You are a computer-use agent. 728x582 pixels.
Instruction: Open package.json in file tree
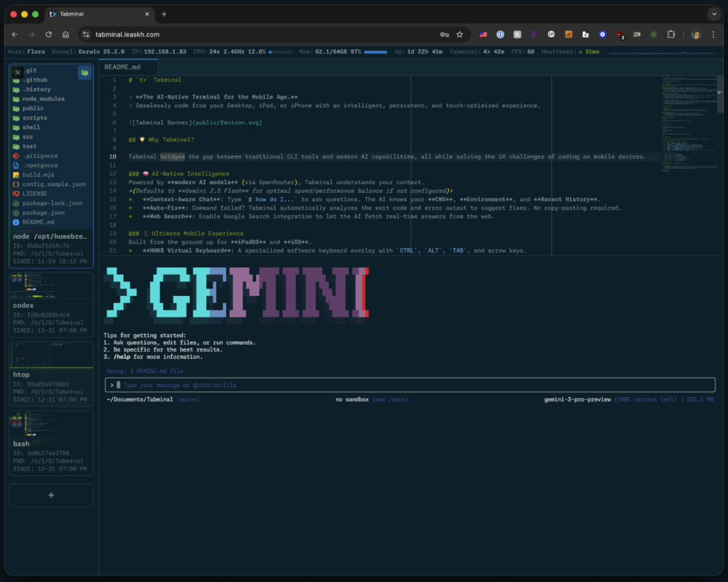click(44, 212)
